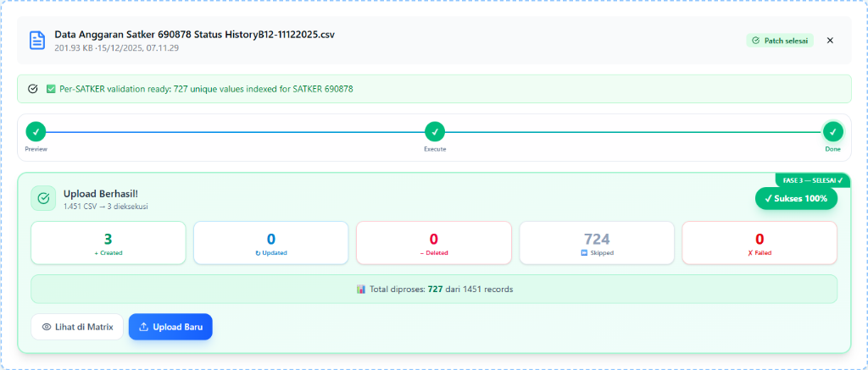The height and width of the screenshot is (370, 868).
Task: Click the red X icon next to Failed
Action: 749,253
